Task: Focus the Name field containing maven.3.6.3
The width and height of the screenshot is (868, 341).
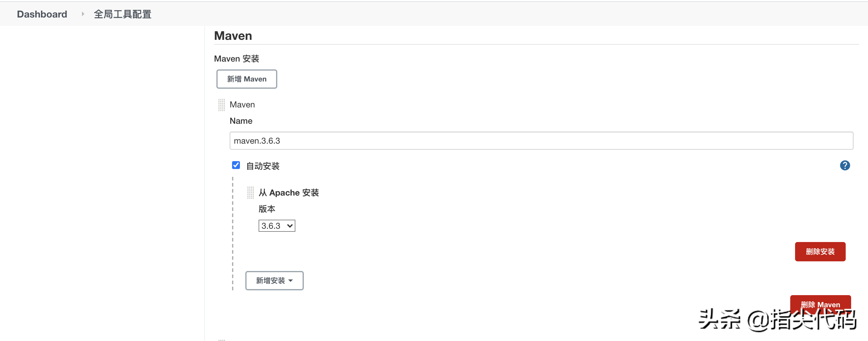Action: tap(541, 141)
